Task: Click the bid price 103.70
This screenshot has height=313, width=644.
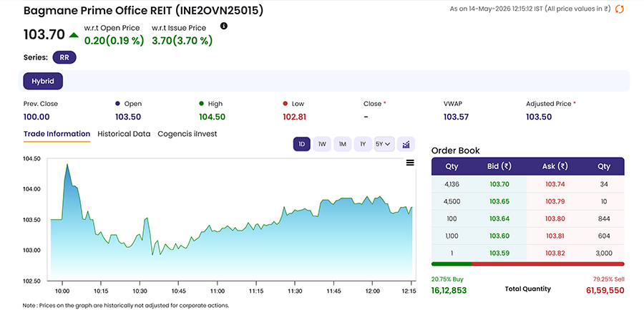Action: [499, 184]
